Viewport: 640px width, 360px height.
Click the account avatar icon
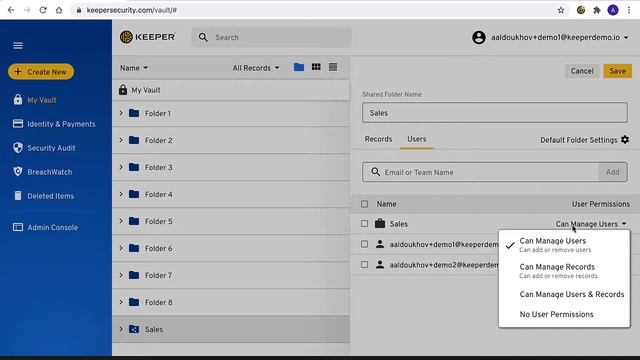478,38
